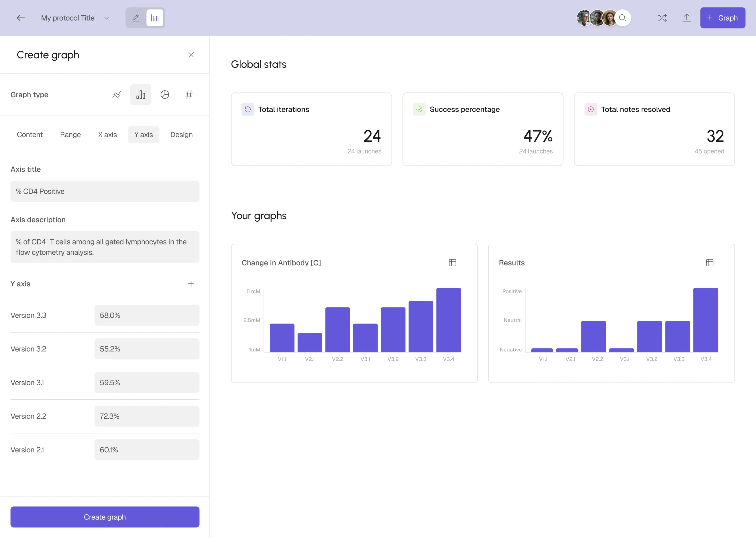Click the Neutral axis label in Results

(x=512, y=320)
